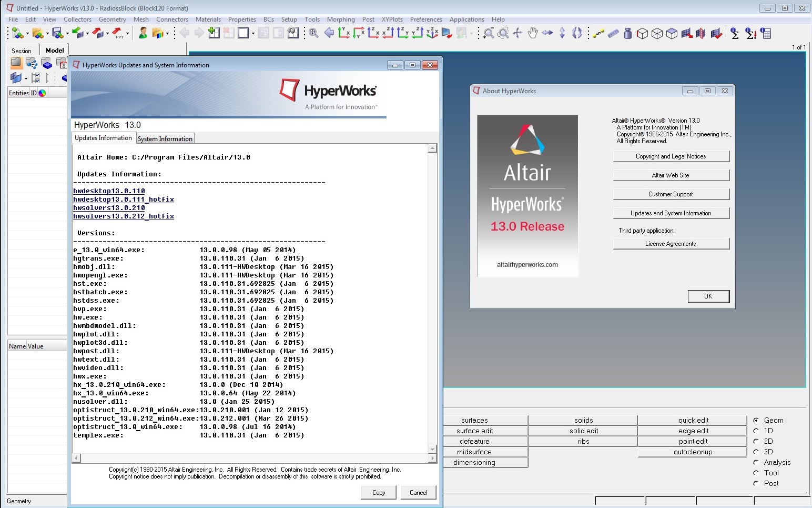
Task: Click the Copy button
Action: coord(379,493)
